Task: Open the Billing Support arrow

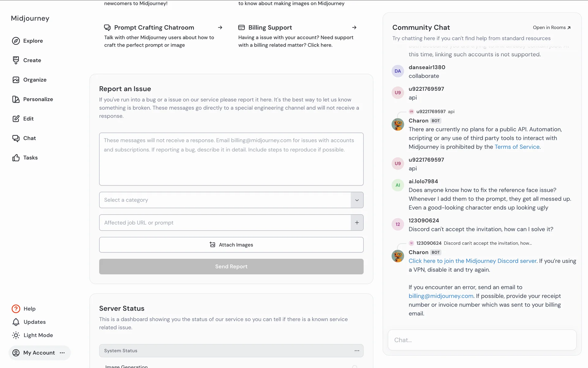Action: 354,28
